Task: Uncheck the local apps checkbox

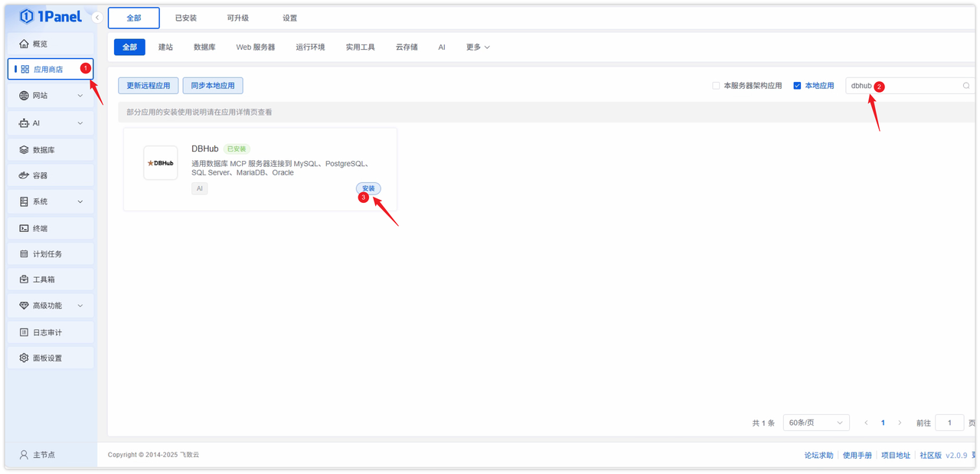Action: pyautogui.click(x=797, y=86)
